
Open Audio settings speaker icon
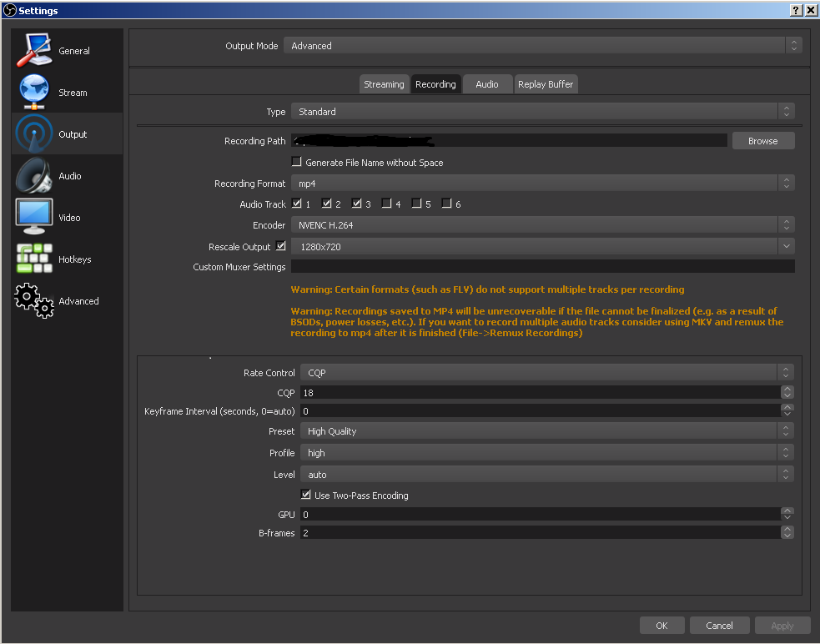[33, 175]
